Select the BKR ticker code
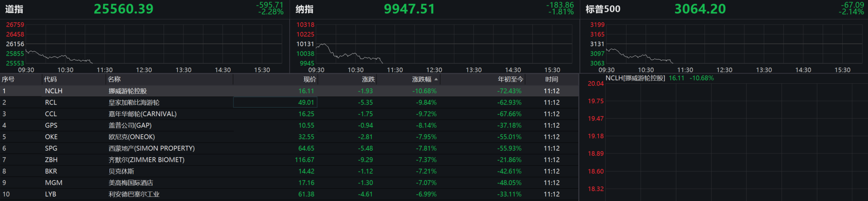 click(x=51, y=171)
